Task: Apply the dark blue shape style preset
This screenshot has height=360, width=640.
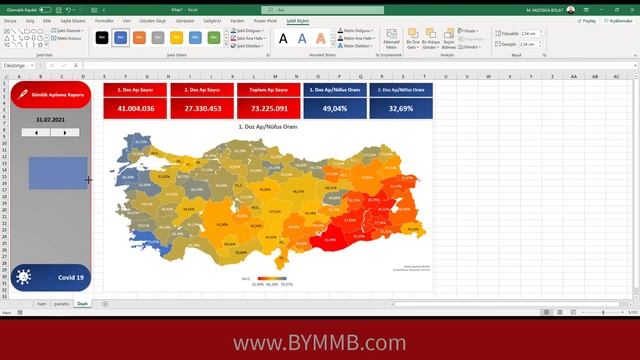Action: pyautogui.click(x=120, y=38)
